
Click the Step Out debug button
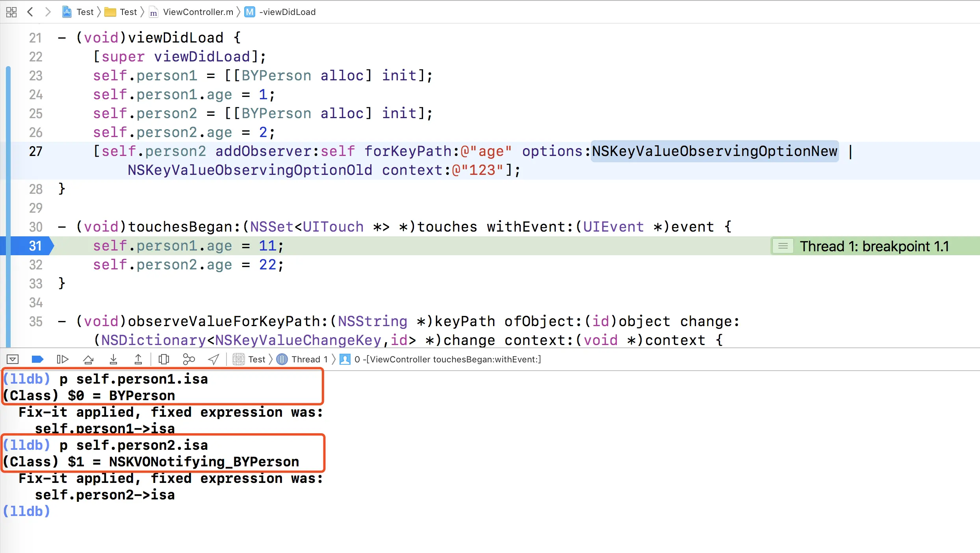138,359
